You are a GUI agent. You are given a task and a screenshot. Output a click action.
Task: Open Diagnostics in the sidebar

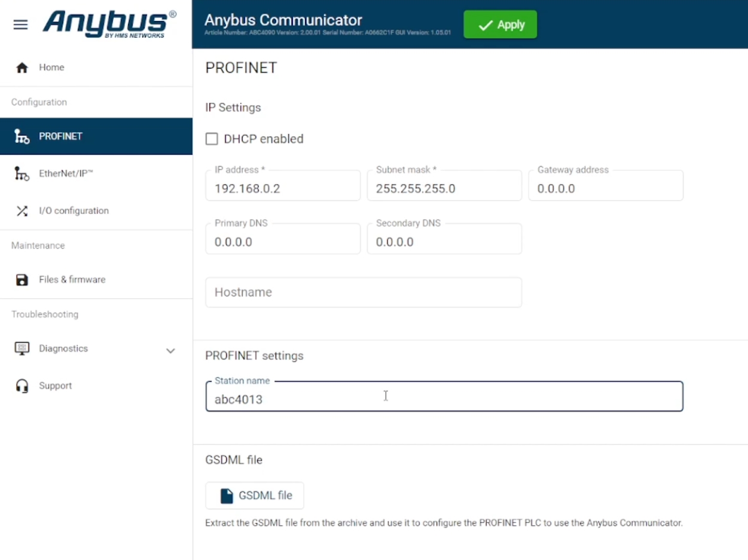coord(96,348)
